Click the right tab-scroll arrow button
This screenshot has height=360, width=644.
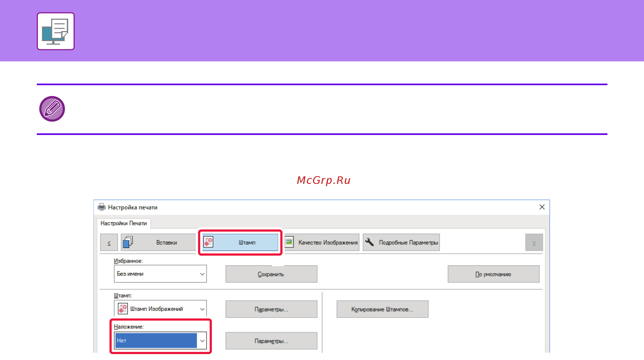534,243
